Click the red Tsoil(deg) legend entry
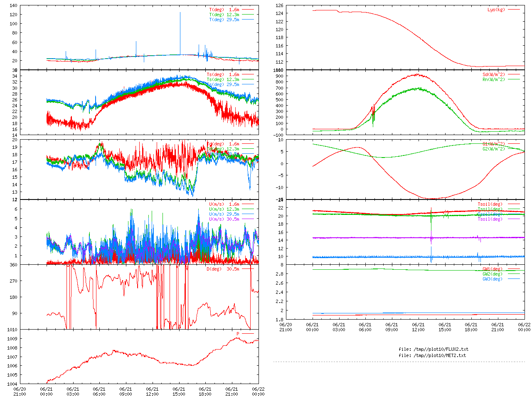Viewport: 532px width, 399px height. pos(490,204)
